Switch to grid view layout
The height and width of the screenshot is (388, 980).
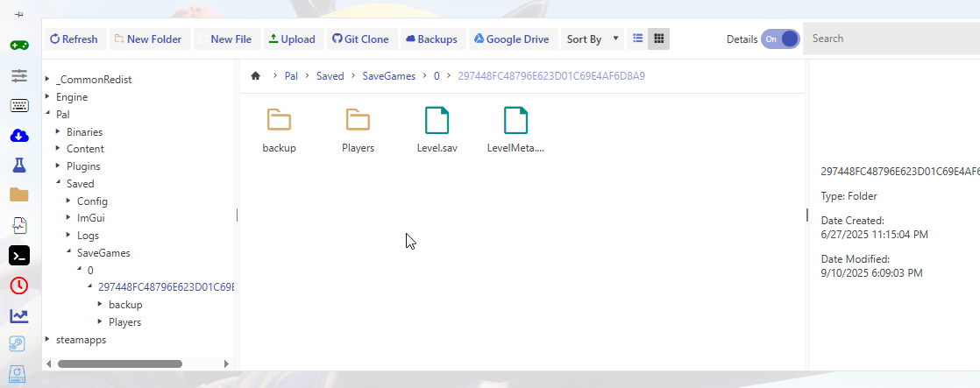(659, 39)
